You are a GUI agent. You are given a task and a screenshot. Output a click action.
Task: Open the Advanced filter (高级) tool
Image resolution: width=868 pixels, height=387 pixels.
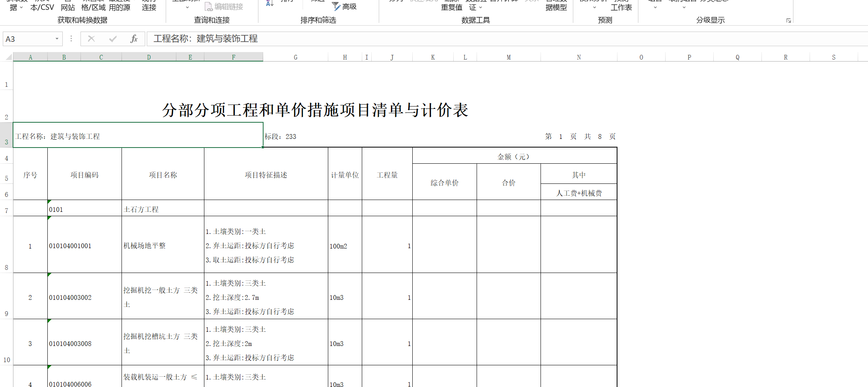click(344, 6)
